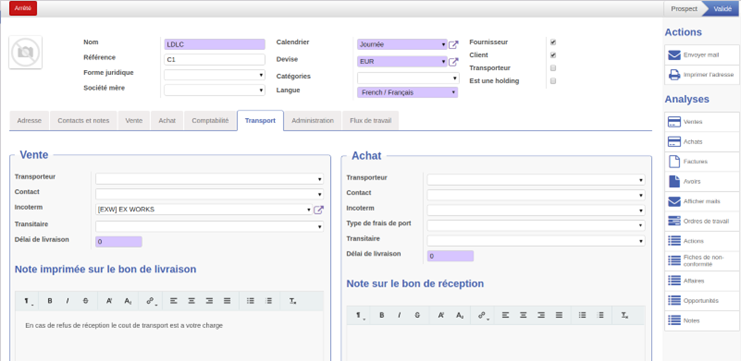Clear formatting in bon de réception editor
Screen dimensions: 741x361
(624, 315)
